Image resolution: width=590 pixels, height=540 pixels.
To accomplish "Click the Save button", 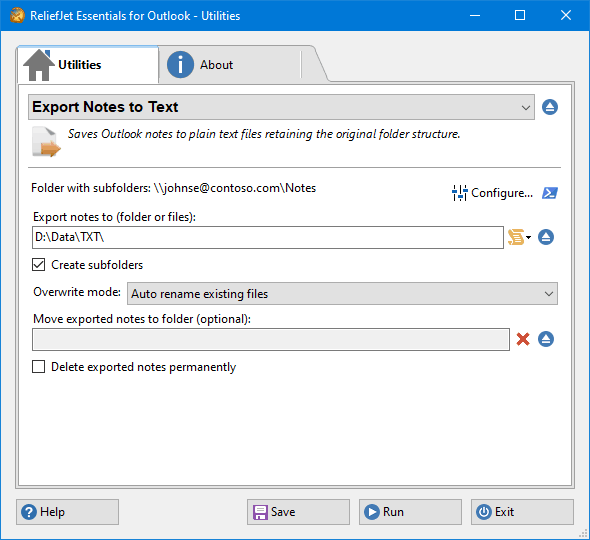I will tap(298, 512).
